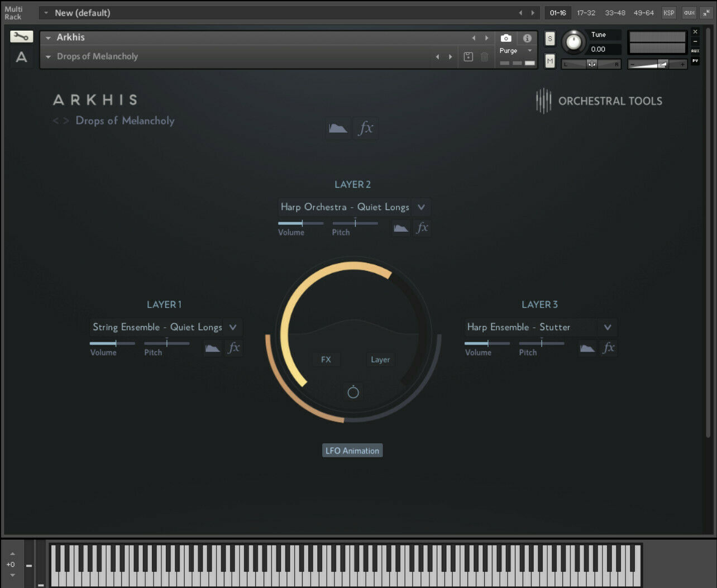
Task: Open the Drops of Melancholy snapshot dropdown
Action: [49, 56]
